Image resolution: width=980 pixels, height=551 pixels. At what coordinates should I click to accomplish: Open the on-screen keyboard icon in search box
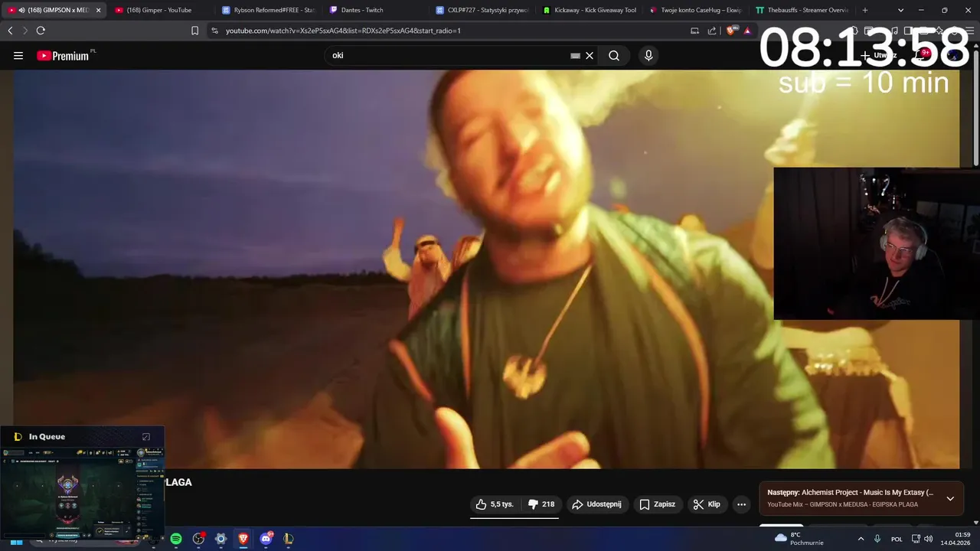click(x=575, y=56)
